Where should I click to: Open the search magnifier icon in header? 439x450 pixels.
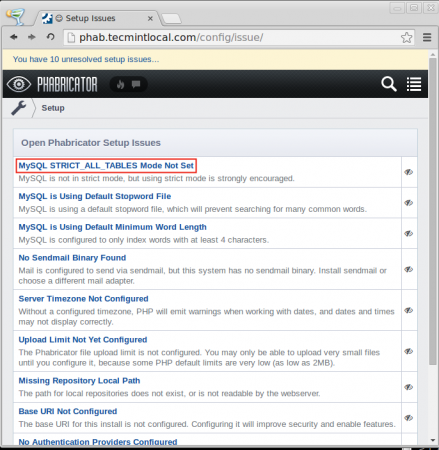coord(389,84)
